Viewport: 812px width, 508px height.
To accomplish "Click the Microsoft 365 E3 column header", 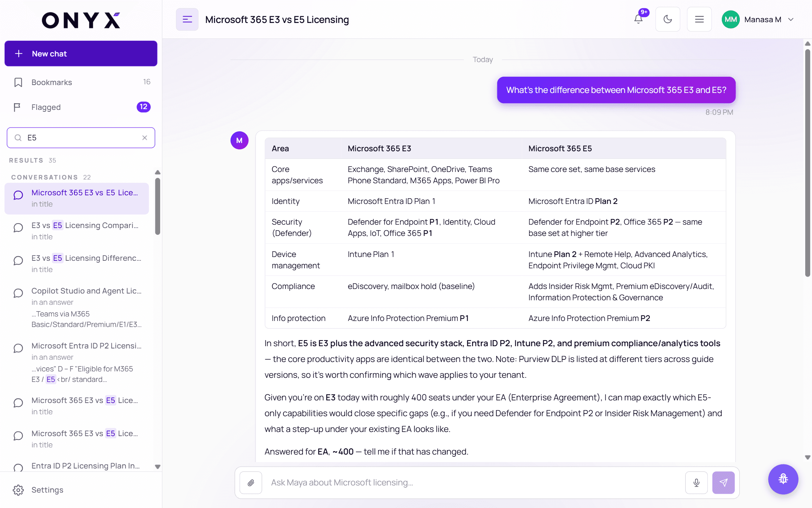I will pyautogui.click(x=379, y=149).
